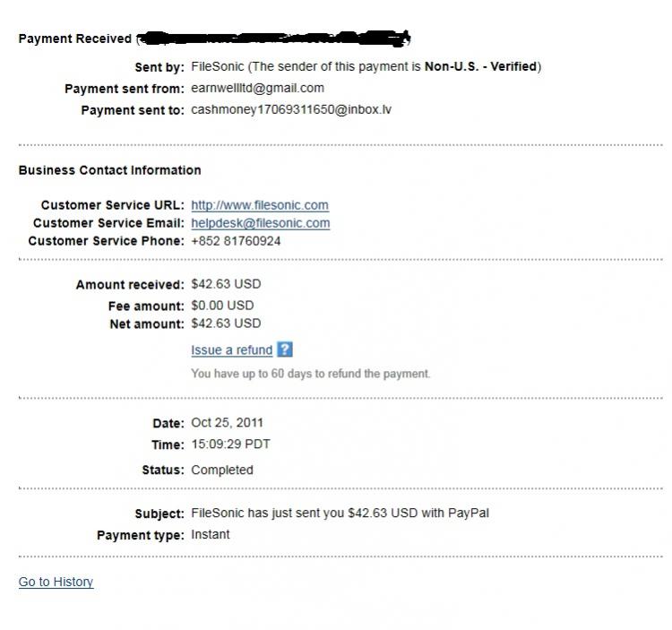
Task: Click the refund help question mark icon
Action: [285, 350]
